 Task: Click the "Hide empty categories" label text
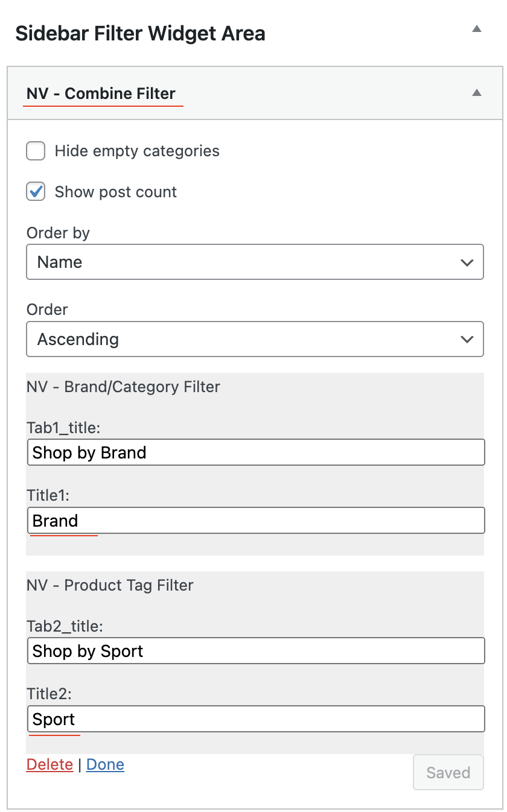(137, 151)
